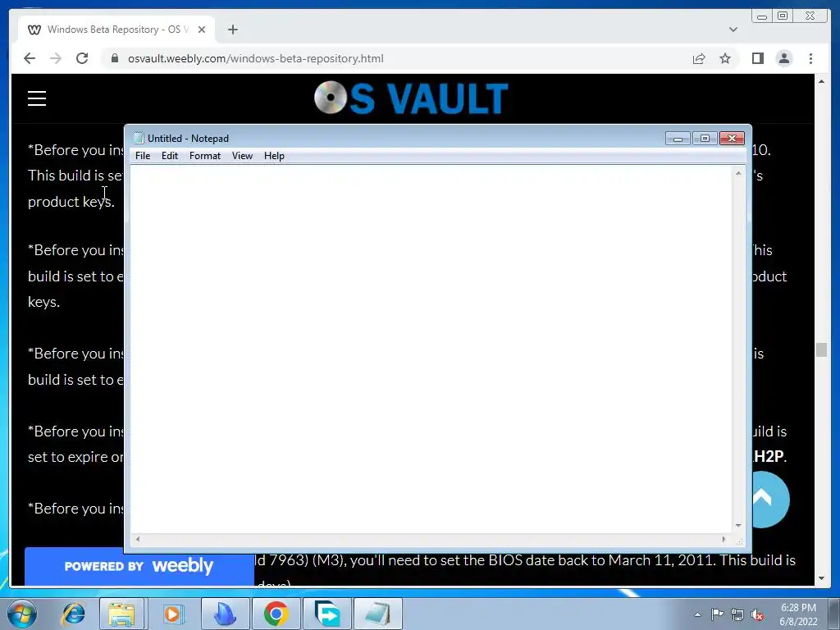840x630 pixels.
Task: Click Notepad horizontal scrollbar right arrow
Action: [724, 539]
